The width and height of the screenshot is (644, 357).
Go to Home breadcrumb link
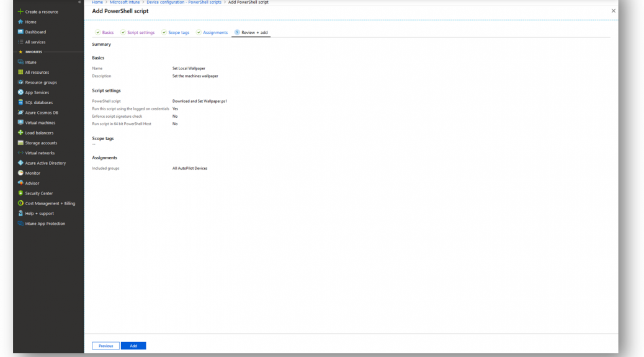[97, 2]
